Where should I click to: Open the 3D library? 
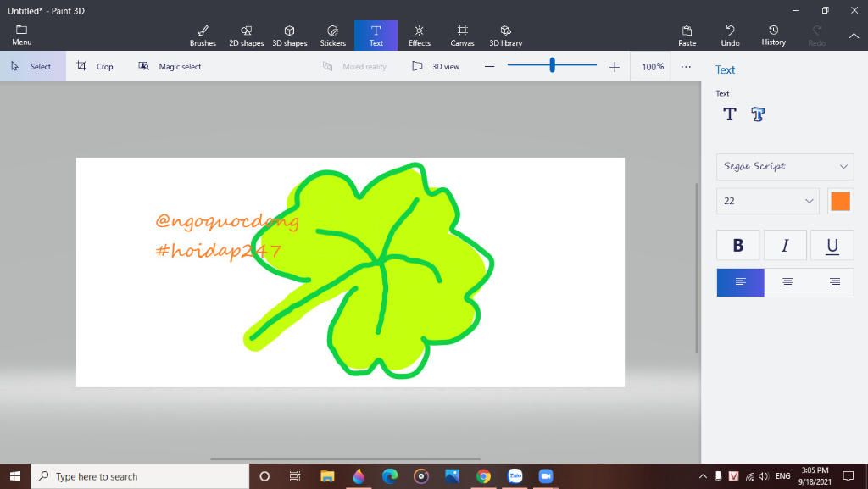(x=505, y=36)
